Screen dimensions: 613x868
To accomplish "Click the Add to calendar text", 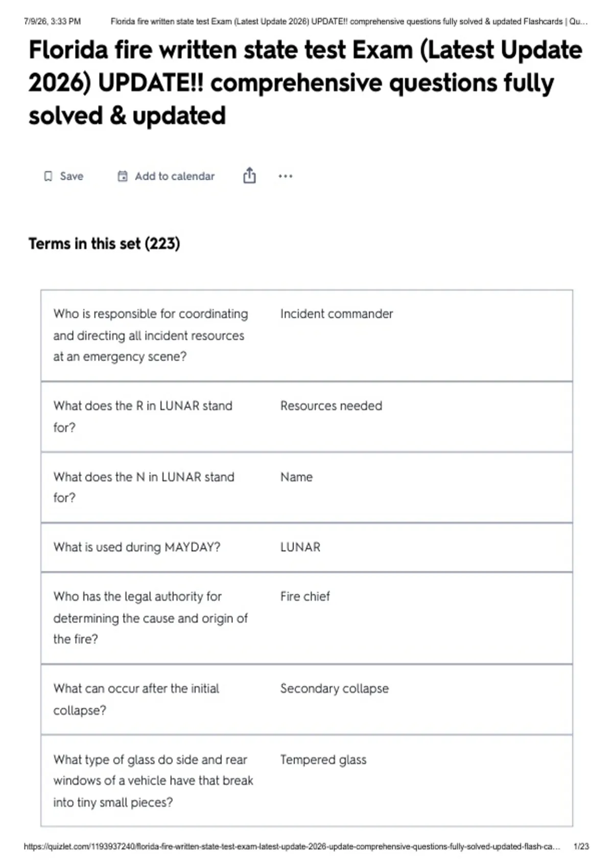I will click(175, 176).
